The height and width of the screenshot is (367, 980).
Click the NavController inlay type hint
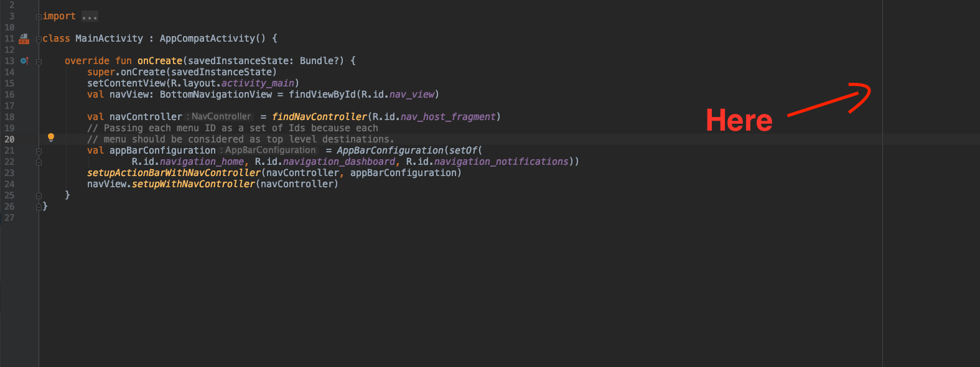point(219,116)
